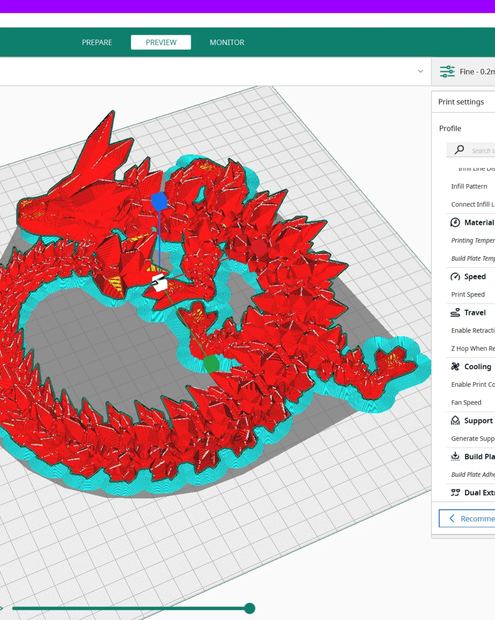This screenshot has height=620, width=495.
Task: Click the Fan Speed setting
Action: click(466, 403)
